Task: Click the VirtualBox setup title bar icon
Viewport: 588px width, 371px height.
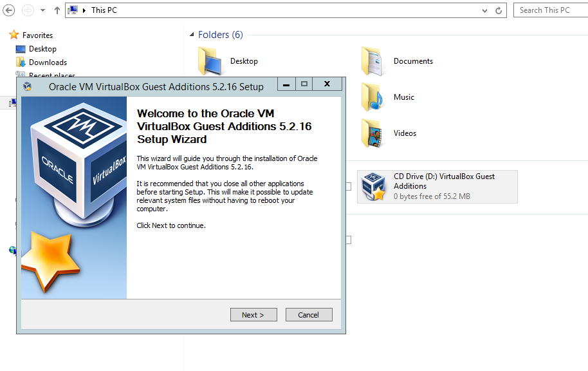Action: (x=27, y=87)
